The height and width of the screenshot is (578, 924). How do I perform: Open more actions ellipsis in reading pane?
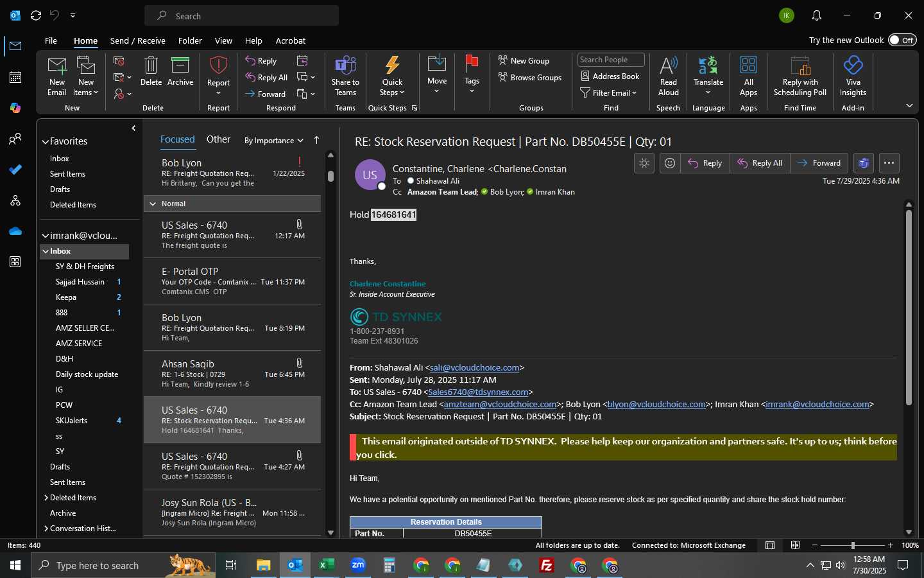[x=889, y=163]
